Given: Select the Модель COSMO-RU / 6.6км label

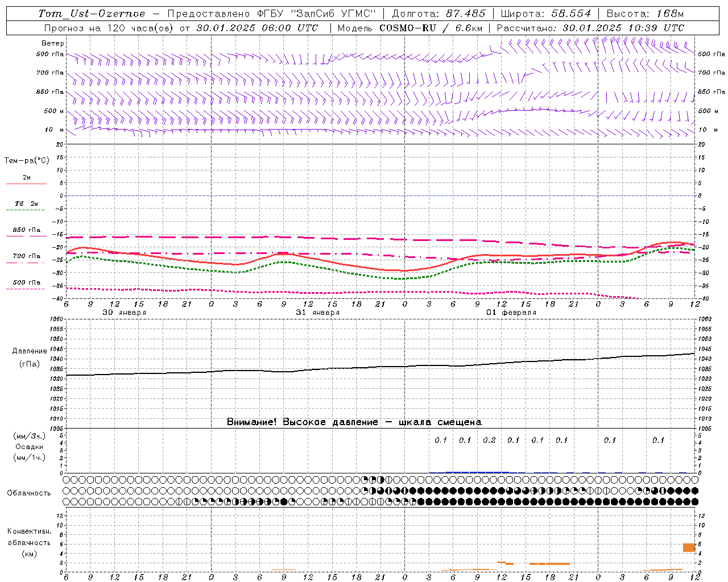Looking at the screenshot, I should [409, 28].
